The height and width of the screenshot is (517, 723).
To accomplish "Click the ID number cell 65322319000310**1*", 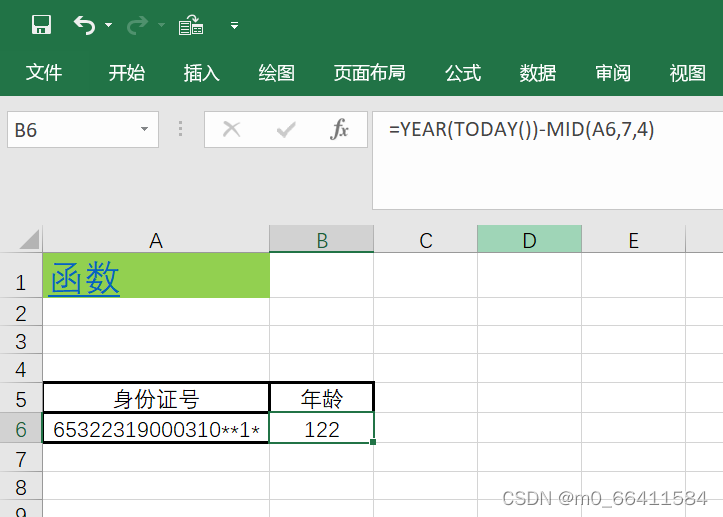I will coord(156,428).
